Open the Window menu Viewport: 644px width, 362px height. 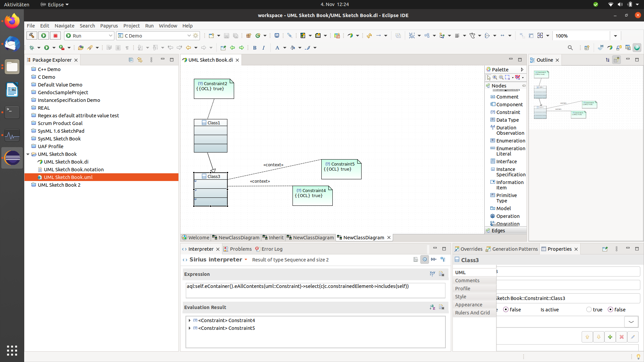[168, 26]
